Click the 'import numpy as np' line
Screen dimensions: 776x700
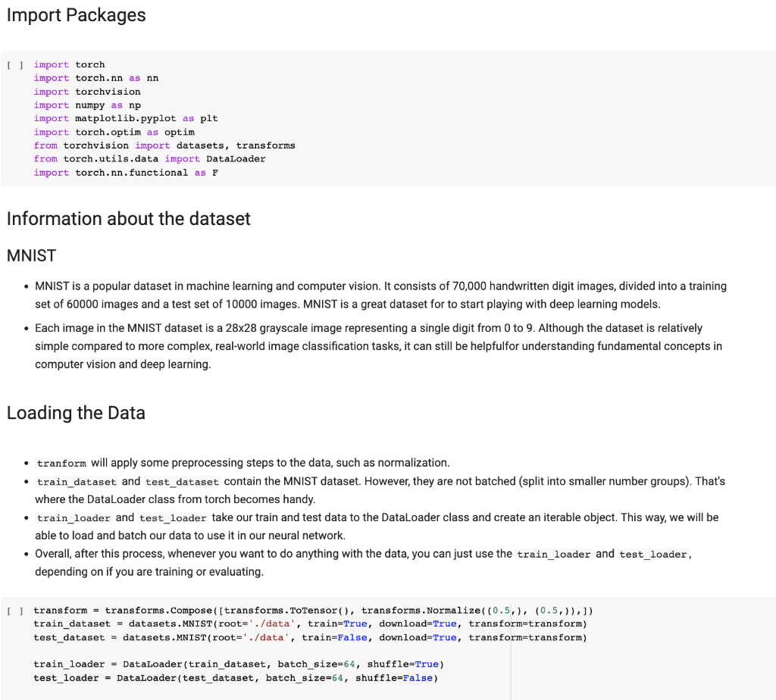point(87,105)
